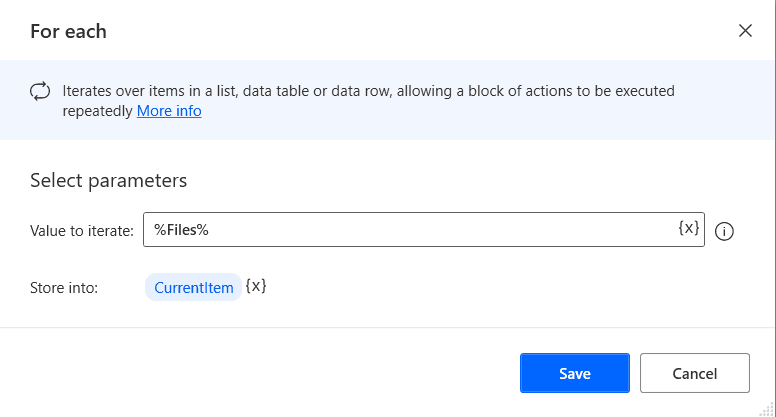Close the For each dialog

(x=745, y=30)
